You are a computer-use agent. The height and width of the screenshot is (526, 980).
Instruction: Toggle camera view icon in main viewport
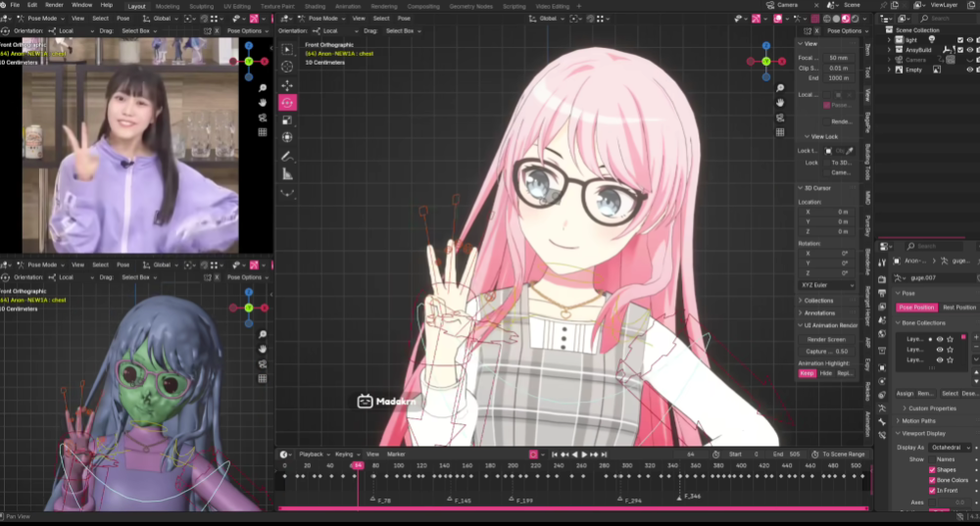780,118
